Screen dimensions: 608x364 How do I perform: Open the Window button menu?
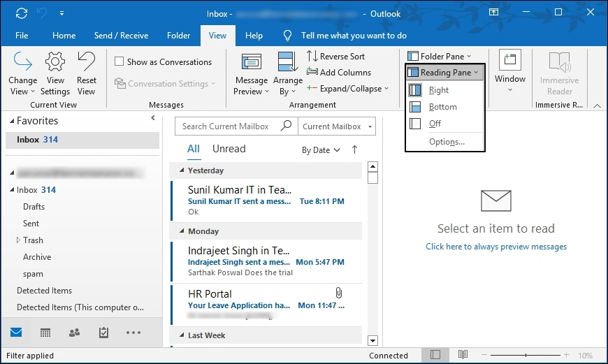pos(510,72)
